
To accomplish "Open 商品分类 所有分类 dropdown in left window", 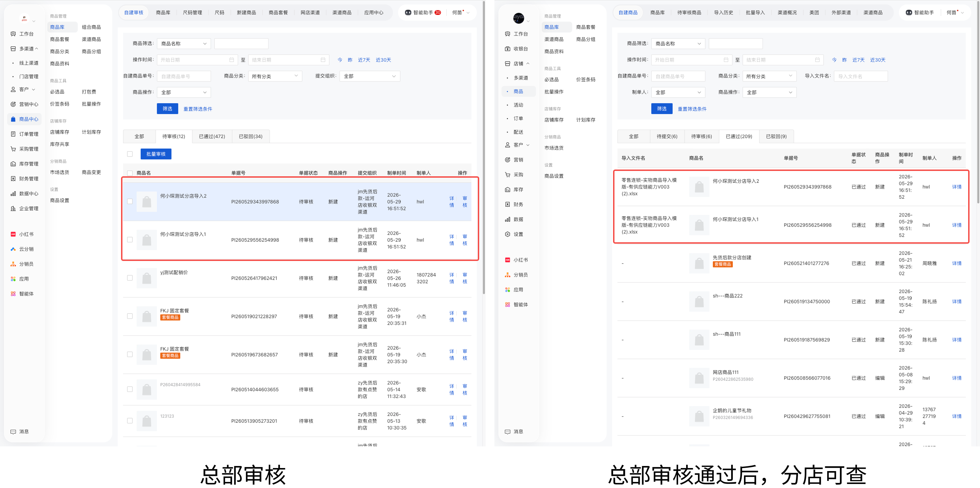I will point(275,76).
